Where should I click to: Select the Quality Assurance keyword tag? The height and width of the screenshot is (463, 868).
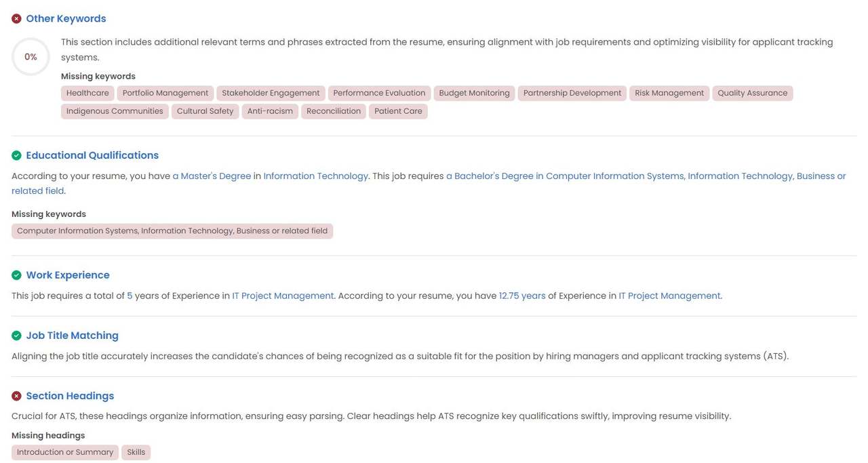pyautogui.click(x=753, y=93)
